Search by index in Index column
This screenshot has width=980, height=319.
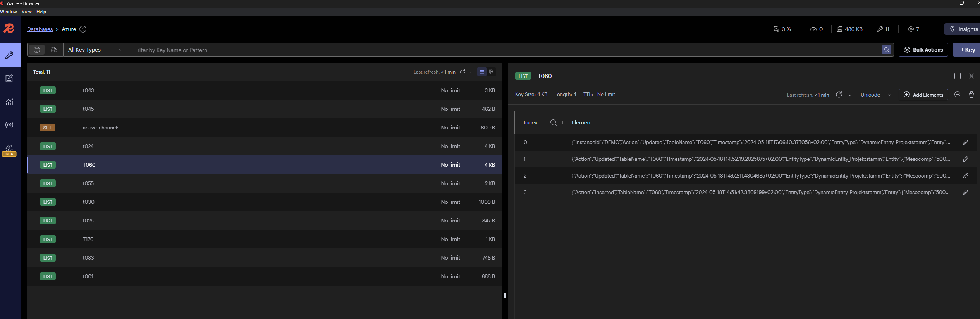click(x=553, y=122)
